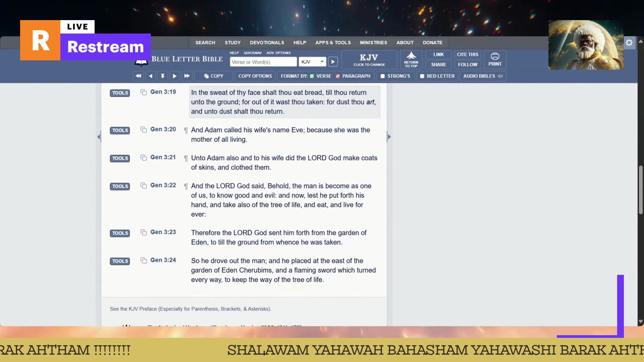The height and width of the screenshot is (362, 644).
Task: Click the Verse or Word(s) search field
Action: 263,62
